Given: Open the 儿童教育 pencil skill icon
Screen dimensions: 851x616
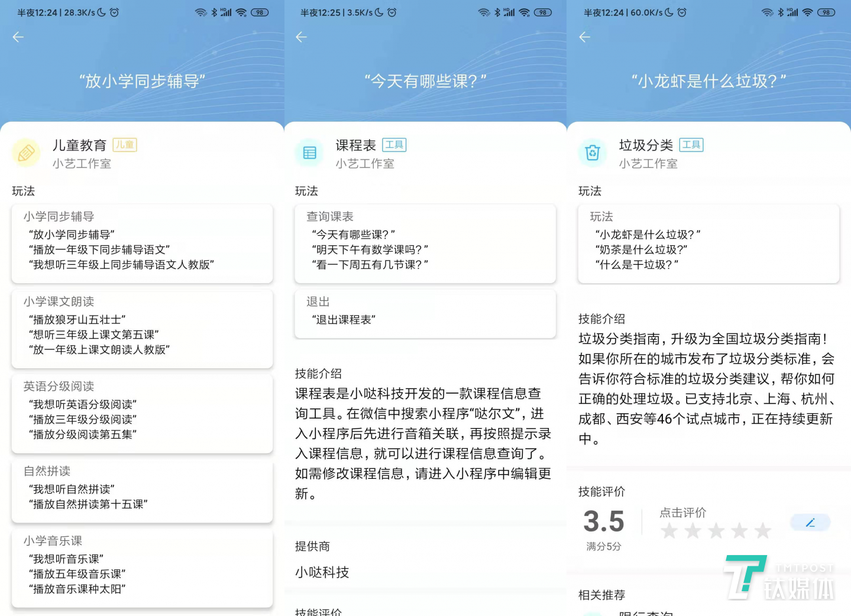Looking at the screenshot, I should click(x=26, y=153).
